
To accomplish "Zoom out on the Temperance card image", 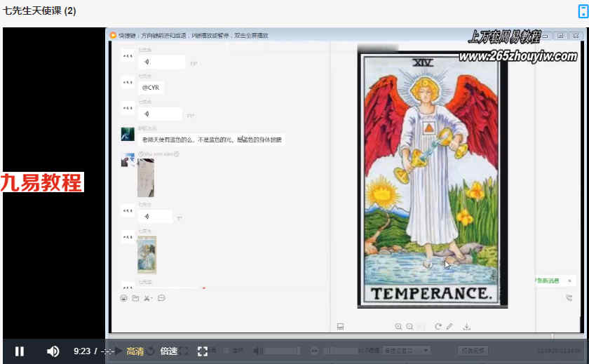I will (409, 326).
